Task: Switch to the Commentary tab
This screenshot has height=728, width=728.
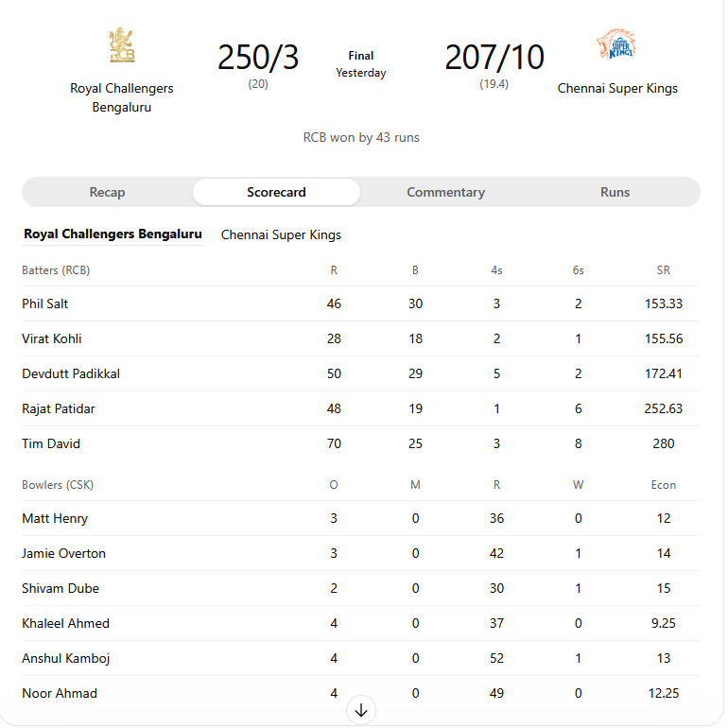Action: [445, 192]
